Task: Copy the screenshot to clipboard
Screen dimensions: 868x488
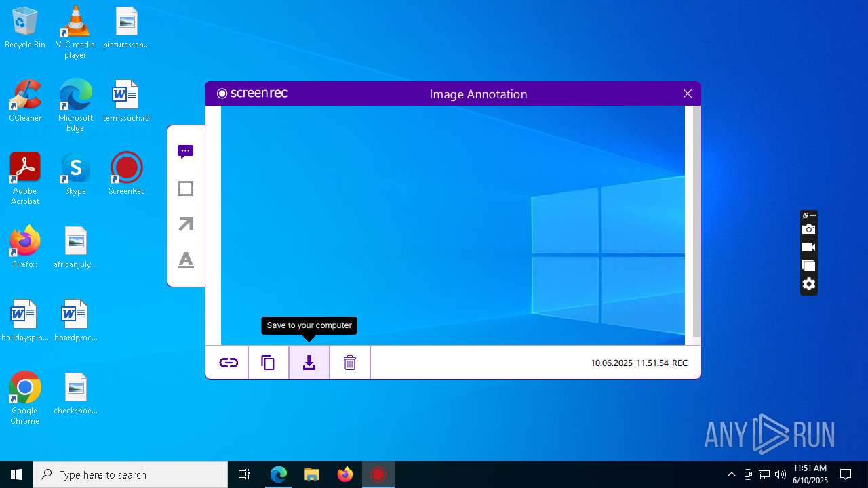Action: click(269, 363)
